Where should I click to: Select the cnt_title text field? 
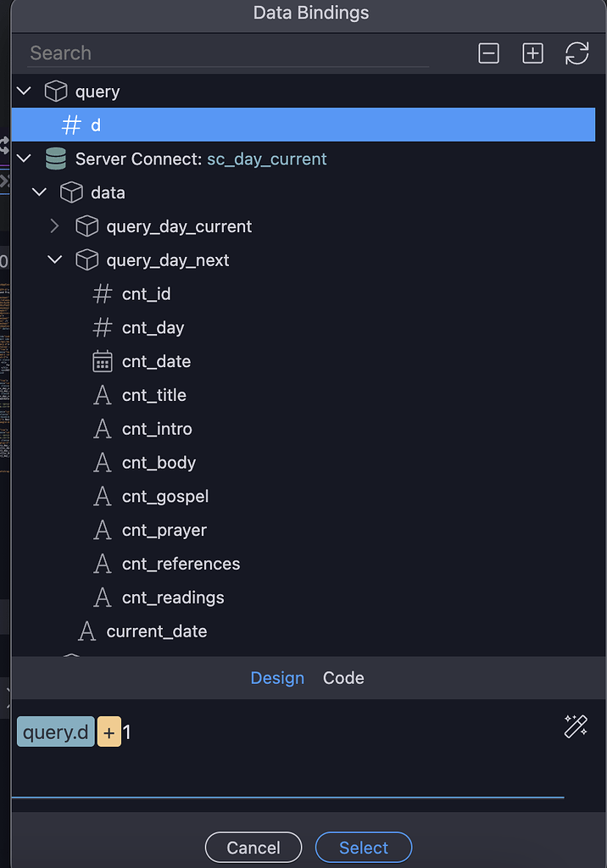(x=153, y=395)
